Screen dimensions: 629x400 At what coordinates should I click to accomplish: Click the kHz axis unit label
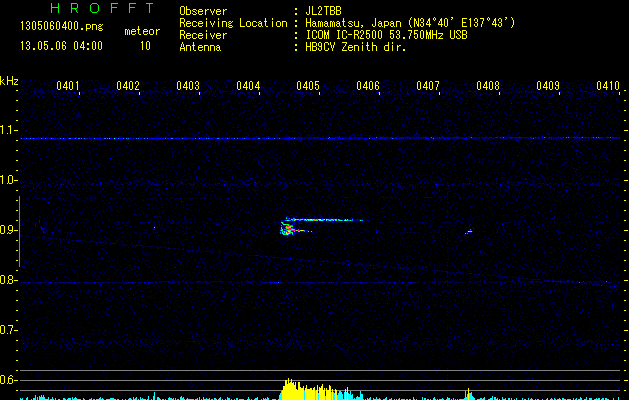[9, 81]
